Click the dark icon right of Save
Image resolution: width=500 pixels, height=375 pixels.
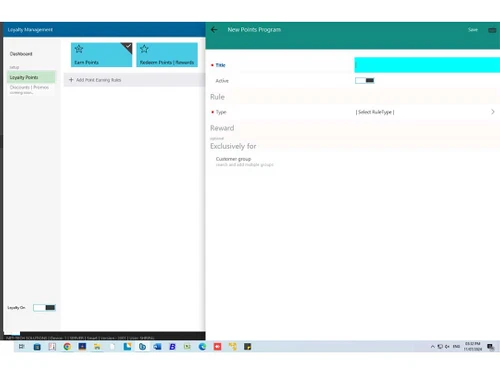(492, 30)
